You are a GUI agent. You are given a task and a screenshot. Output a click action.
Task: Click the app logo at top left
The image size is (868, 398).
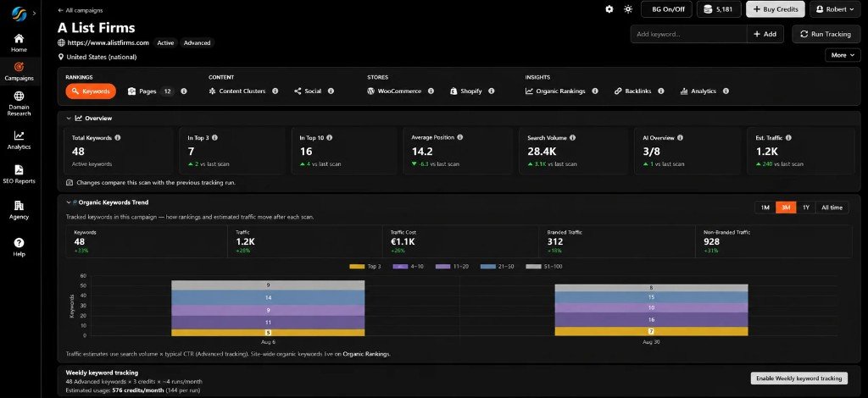(x=19, y=12)
